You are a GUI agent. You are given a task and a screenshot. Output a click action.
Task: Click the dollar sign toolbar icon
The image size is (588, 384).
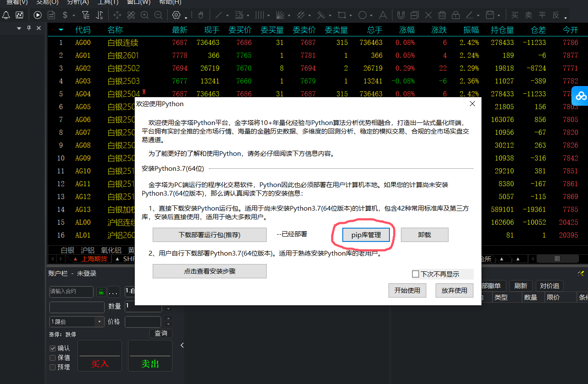click(65, 15)
